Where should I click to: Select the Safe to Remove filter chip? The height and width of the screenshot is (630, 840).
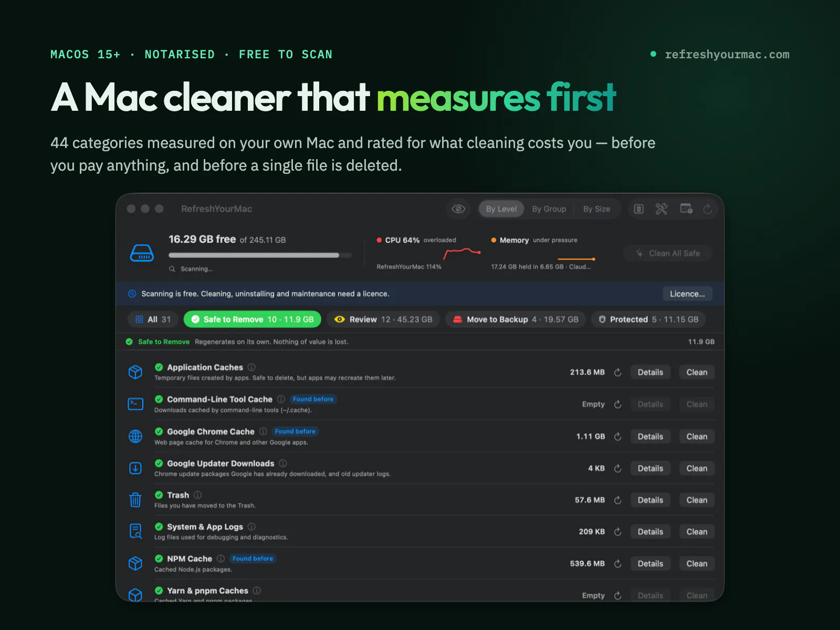point(253,319)
